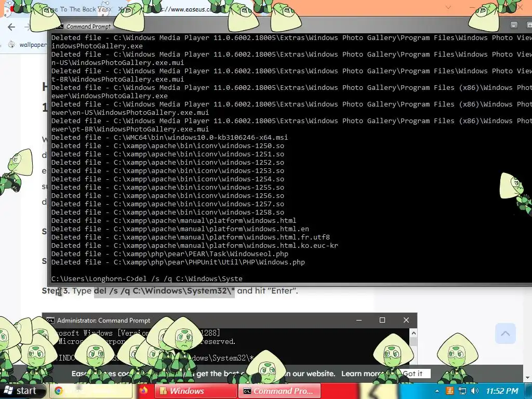532x399 pixels.
Task: Click line ending 'windows-1256.so'
Action: [x=168, y=196]
